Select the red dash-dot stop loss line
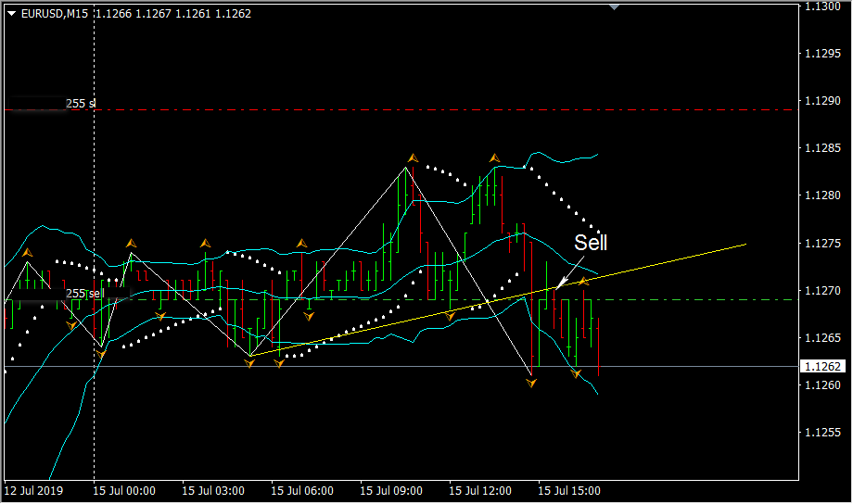The image size is (853, 504). click(401, 110)
